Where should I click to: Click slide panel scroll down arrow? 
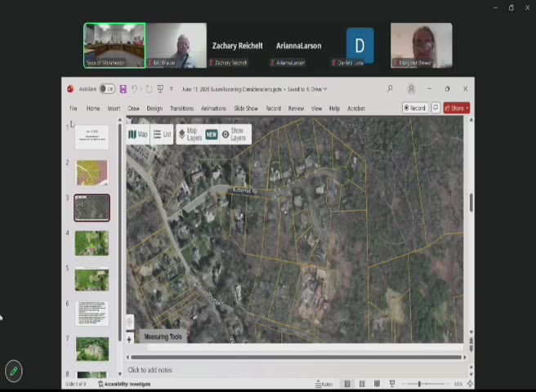pos(119,374)
